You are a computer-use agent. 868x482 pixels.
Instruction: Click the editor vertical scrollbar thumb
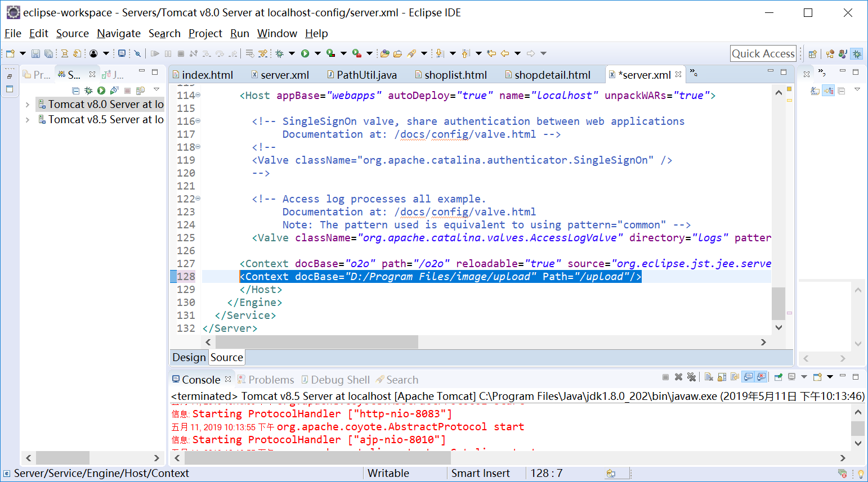[778, 304]
